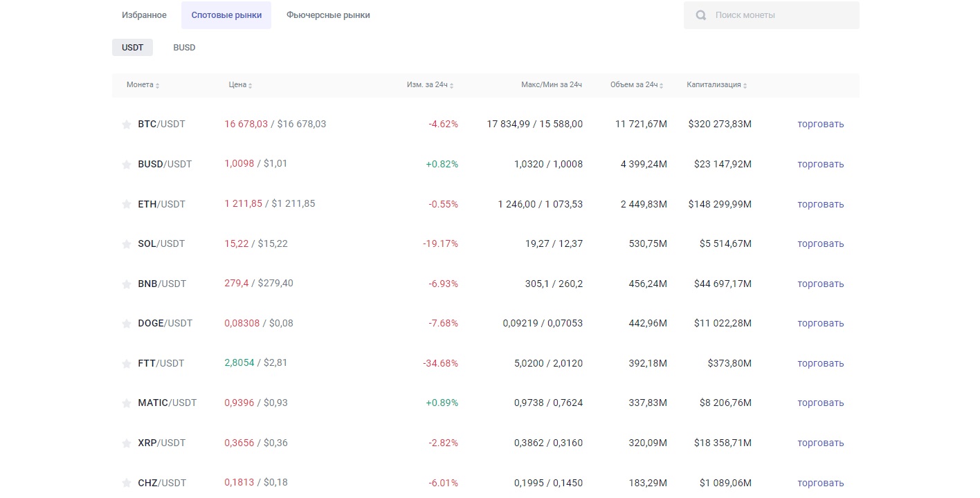The image size is (980, 498).
Task: Click торговать for BNB/USDT
Action: [820, 284]
